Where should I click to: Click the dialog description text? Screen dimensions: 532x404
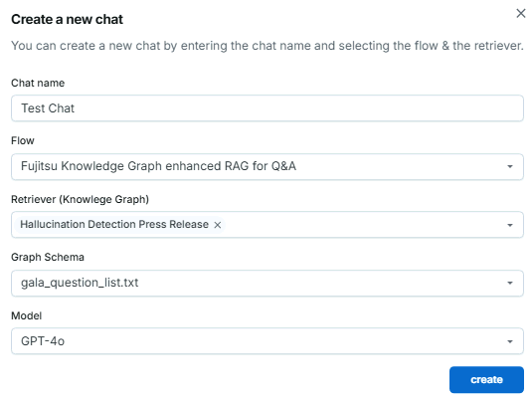tap(267, 46)
